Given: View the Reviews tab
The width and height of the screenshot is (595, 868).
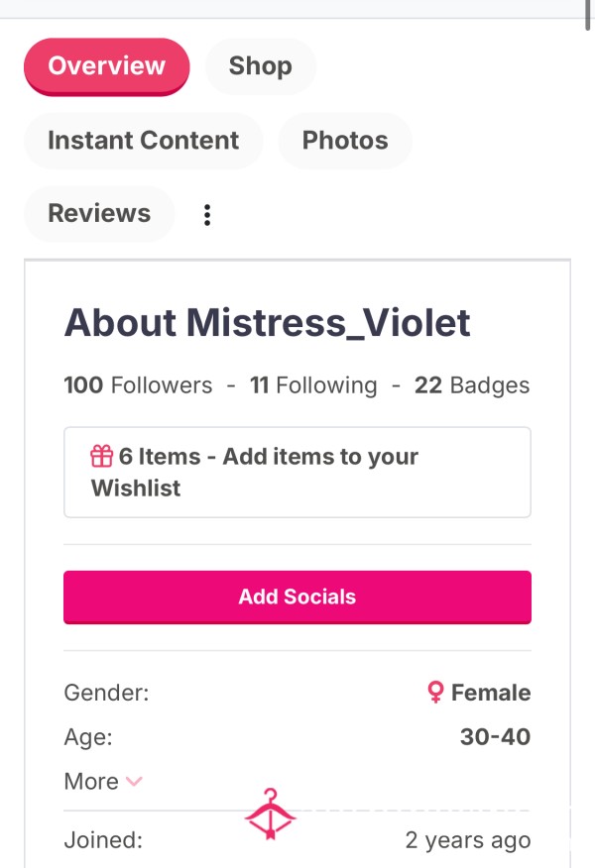Looking at the screenshot, I should [99, 214].
